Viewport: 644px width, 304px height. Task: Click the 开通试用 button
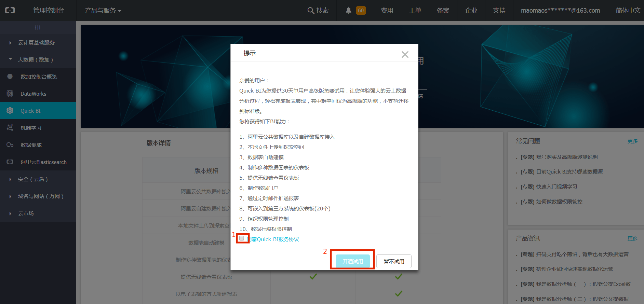[x=353, y=261]
